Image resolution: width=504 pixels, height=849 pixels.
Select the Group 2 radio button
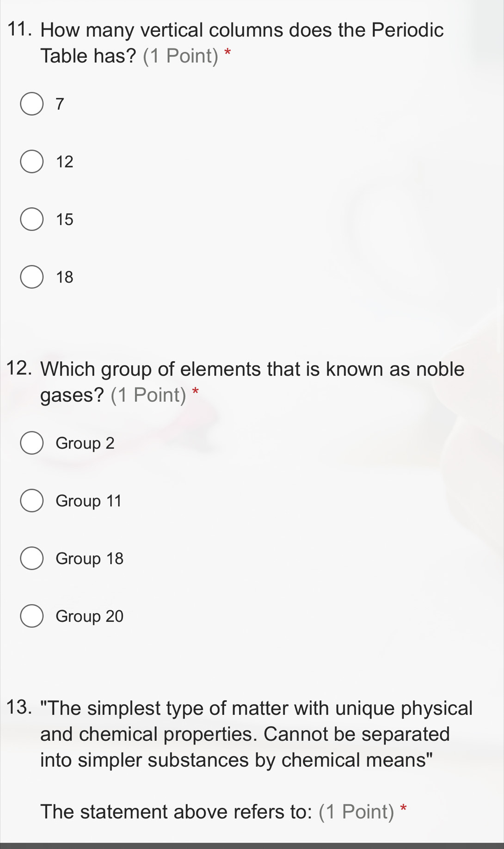point(32,443)
